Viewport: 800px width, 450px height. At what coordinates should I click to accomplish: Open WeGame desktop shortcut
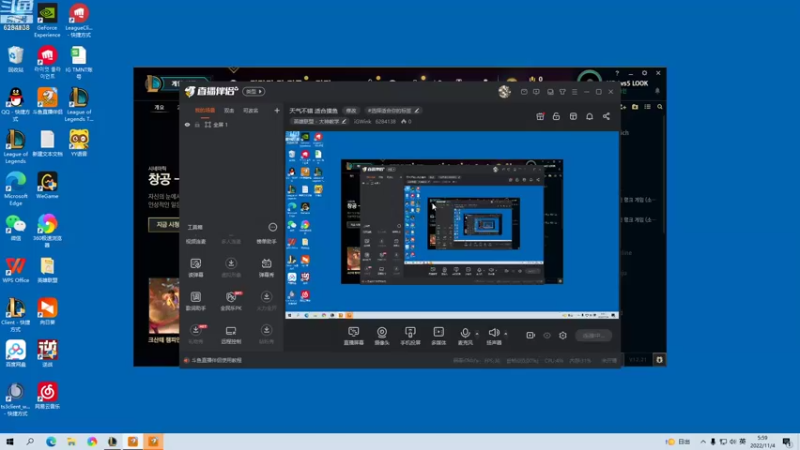tap(47, 185)
